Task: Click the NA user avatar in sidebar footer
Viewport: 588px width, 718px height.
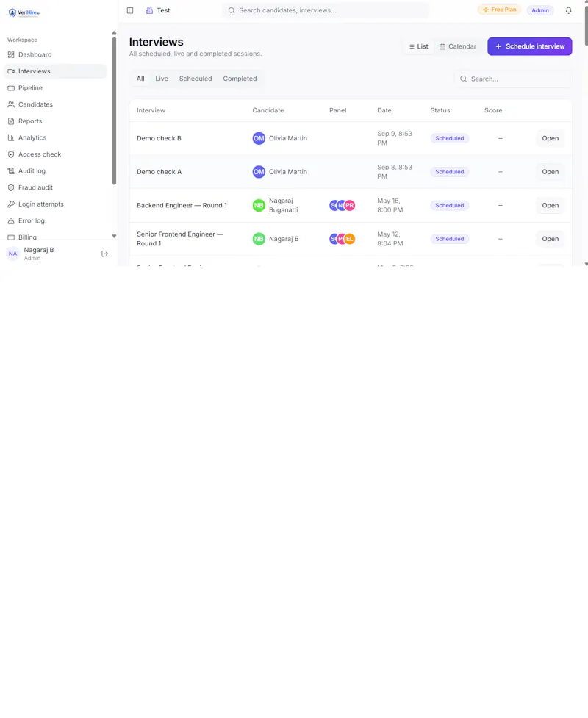Action: [x=12, y=254]
